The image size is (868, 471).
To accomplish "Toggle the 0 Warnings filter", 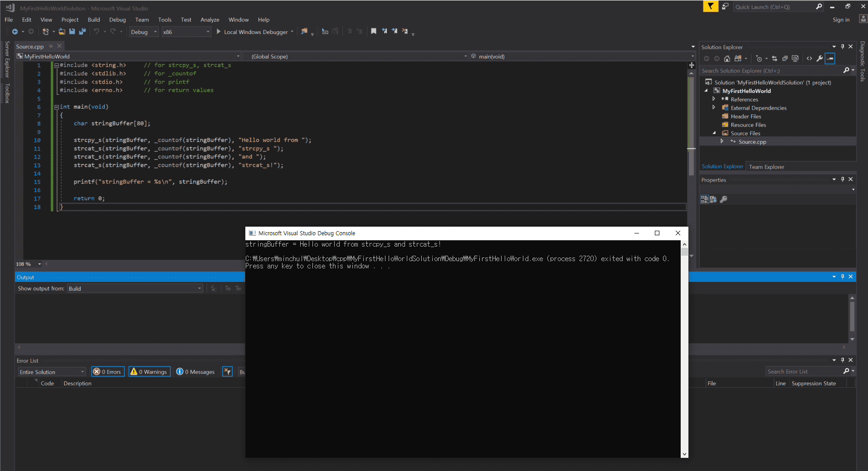I will (150, 372).
